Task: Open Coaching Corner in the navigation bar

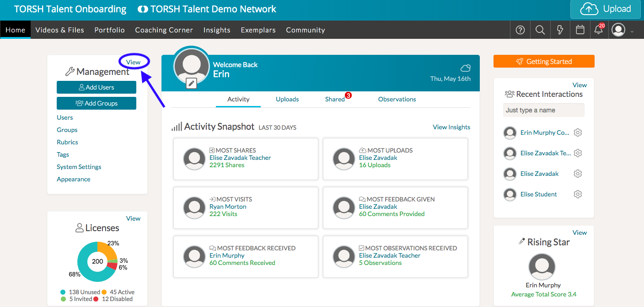Action: [x=164, y=30]
